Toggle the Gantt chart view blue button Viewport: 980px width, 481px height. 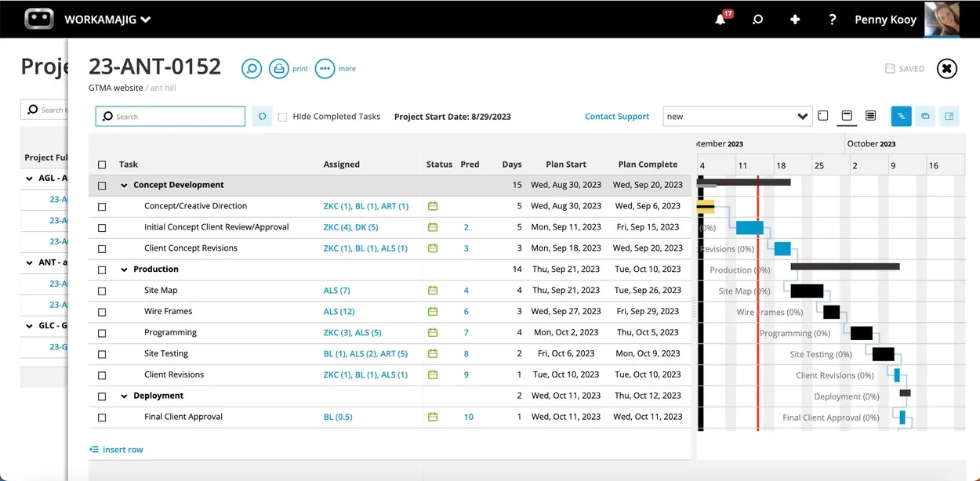(902, 116)
